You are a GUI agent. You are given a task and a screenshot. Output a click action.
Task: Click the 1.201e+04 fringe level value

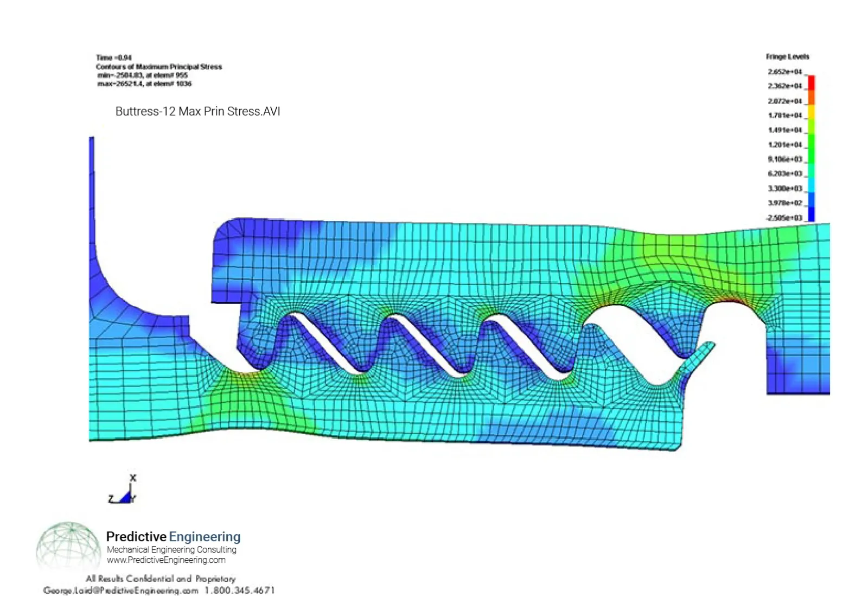[784, 144]
